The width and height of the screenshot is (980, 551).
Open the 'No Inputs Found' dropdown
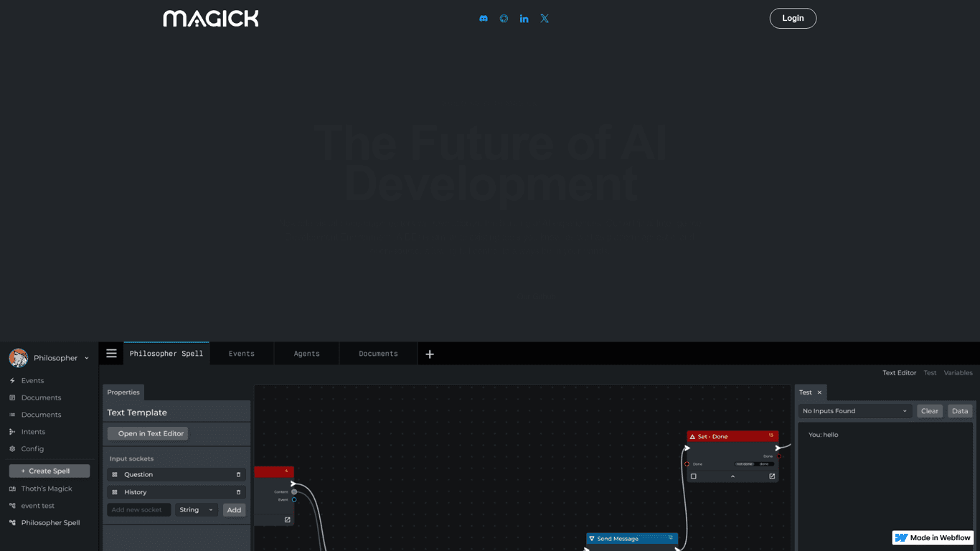[854, 411]
